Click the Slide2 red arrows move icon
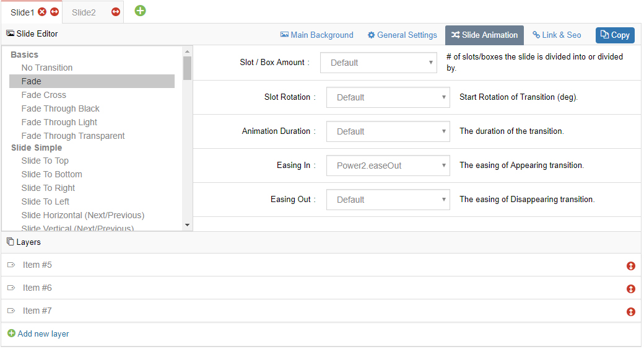Viewport: 644px width, 349px height. pos(116,12)
